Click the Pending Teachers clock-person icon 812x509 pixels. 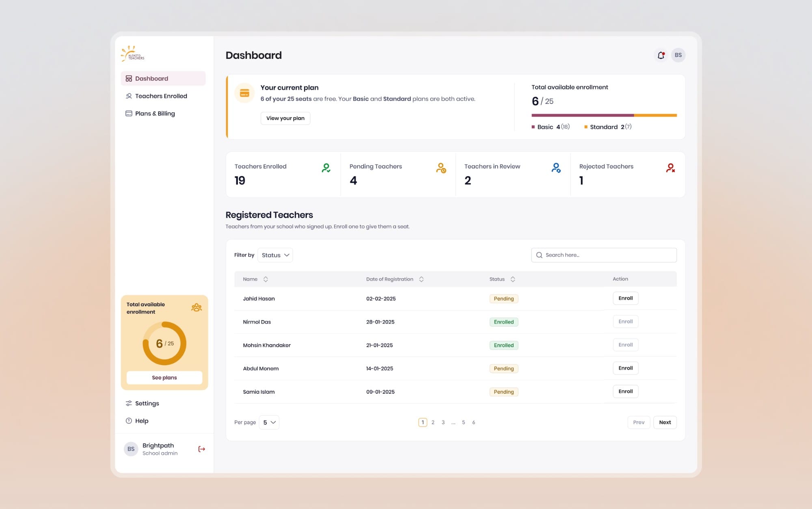click(441, 168)
